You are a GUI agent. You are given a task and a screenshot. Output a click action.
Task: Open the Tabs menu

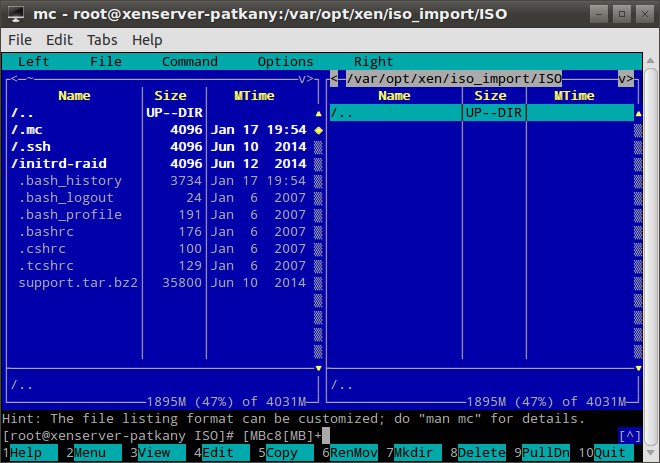(102, 40)
